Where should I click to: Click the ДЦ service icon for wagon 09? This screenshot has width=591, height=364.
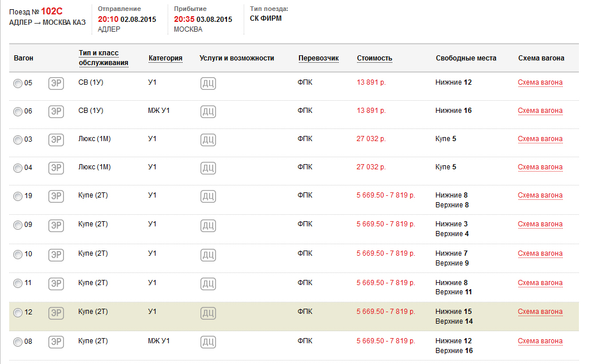208,225
